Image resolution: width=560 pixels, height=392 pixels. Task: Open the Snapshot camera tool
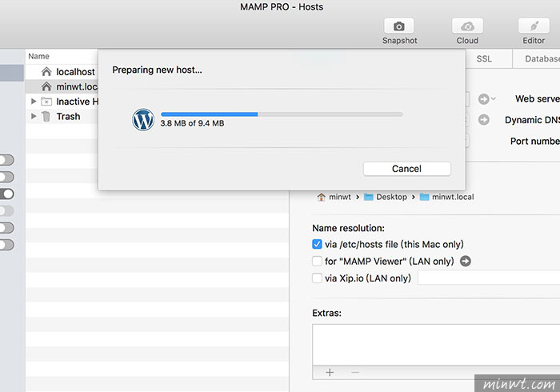[399, 26]
